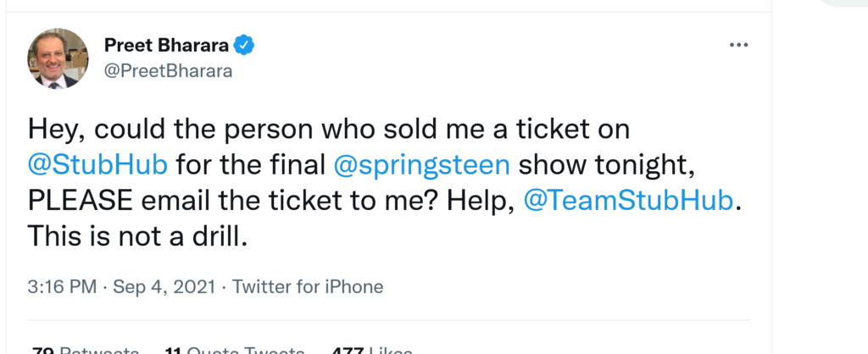Click the word PLEASE in the tweet
The height and width of the screenshot is (354, 868).
(82, 201)
